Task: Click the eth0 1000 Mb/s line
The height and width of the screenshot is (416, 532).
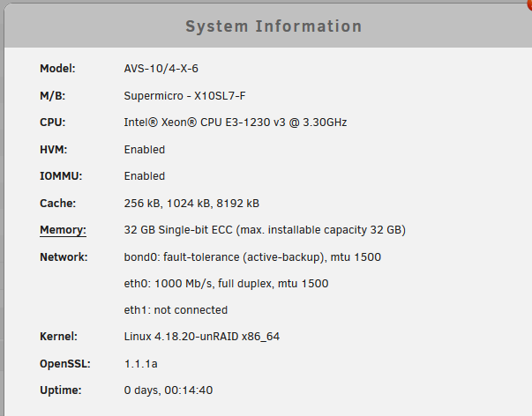Action: [x=226, y=284]
